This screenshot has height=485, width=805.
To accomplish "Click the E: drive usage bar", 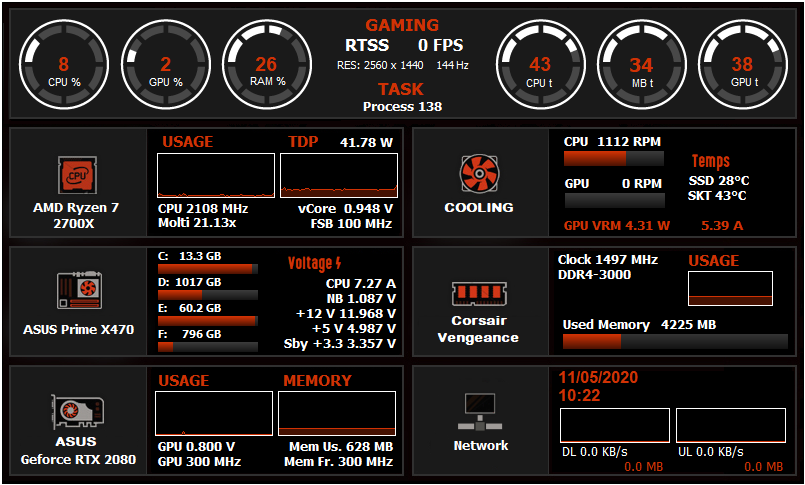I will [208, 321].
